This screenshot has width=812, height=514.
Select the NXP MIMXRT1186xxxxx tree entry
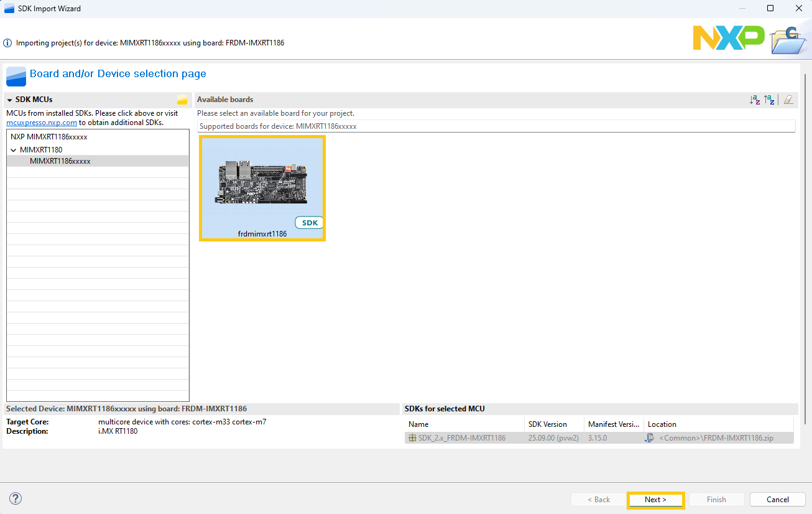tap(49, 137)
